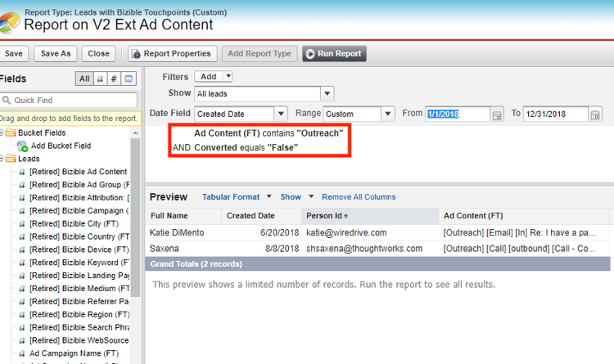
Task: Click text-type icon beside Bizible Search Phrase
Action: coord(22,327)
